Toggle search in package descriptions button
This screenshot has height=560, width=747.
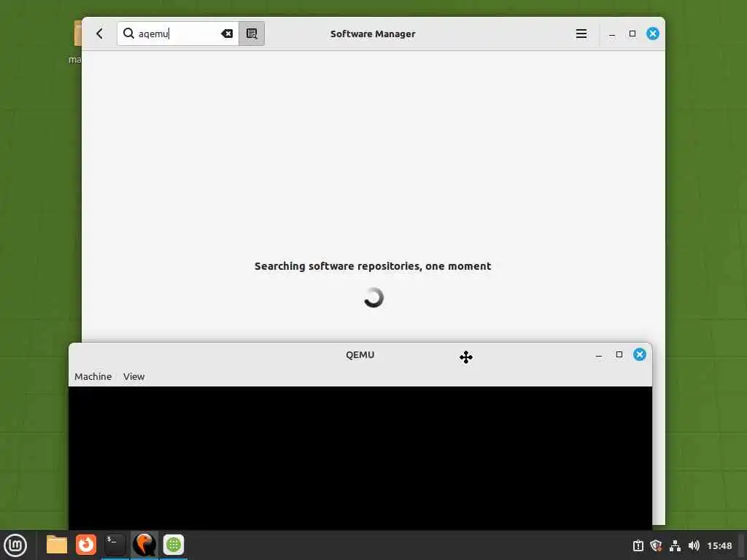[252, 34]
